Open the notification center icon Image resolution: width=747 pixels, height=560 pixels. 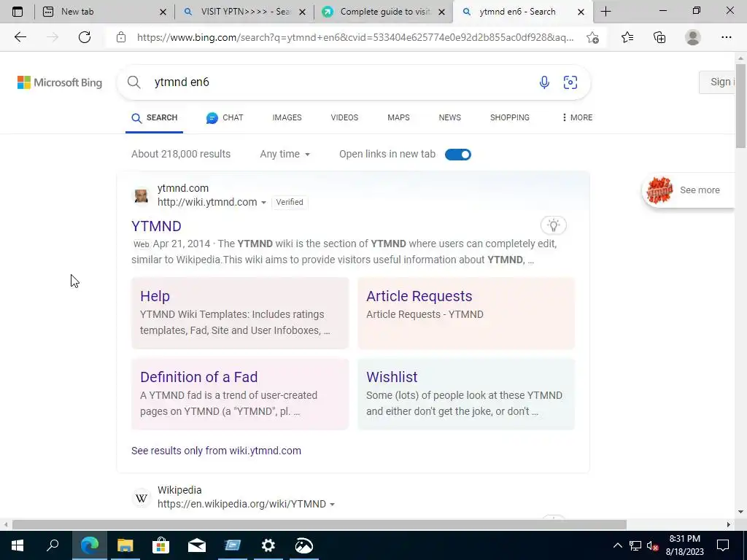723,545
